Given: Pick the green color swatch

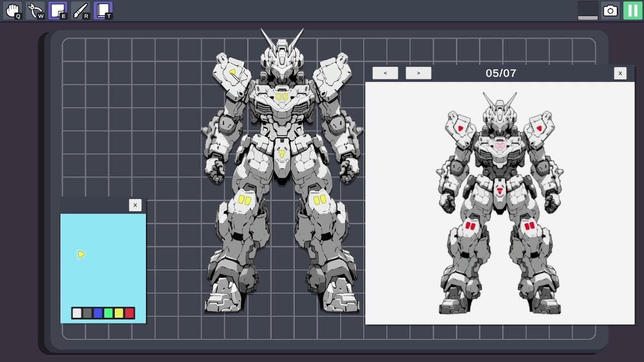Looking at the screenshot, I should (x=108, y=313).
